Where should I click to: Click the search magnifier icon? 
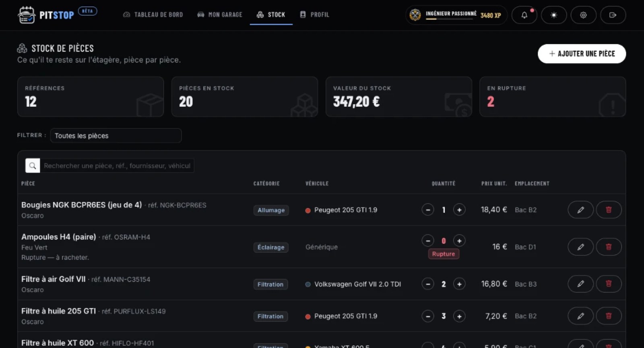[x=33, y=166]
